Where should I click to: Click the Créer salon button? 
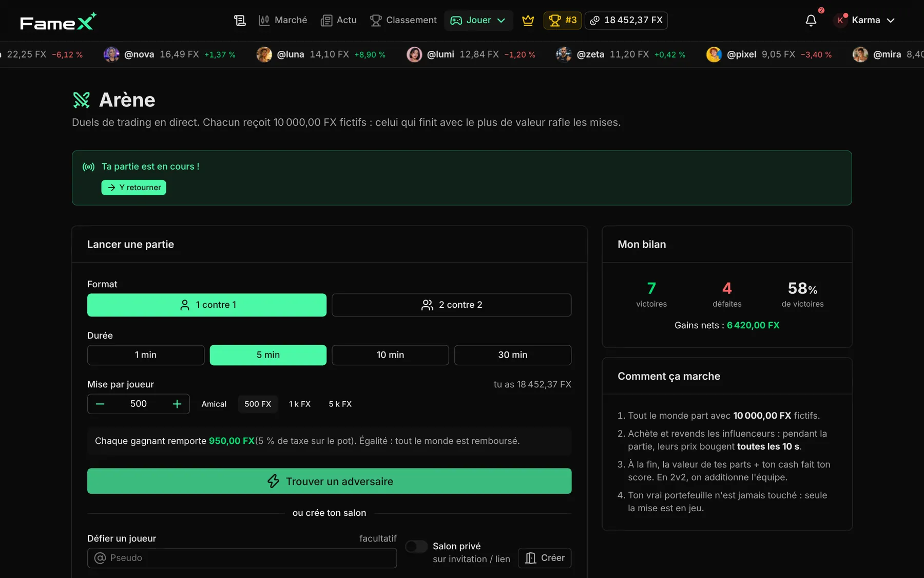(x=545, y=558)
